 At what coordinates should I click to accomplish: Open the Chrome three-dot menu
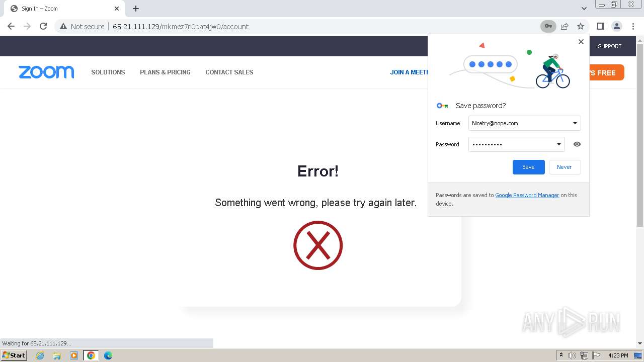[x=633, y=26]
